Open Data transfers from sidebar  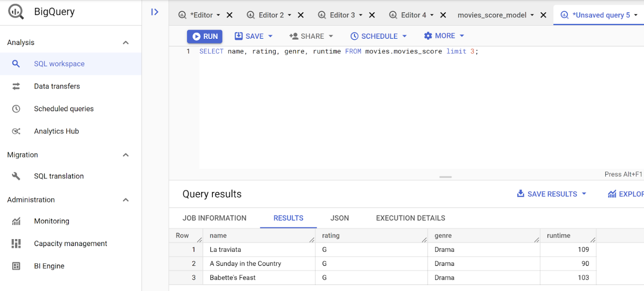click(x=57, y=86)
